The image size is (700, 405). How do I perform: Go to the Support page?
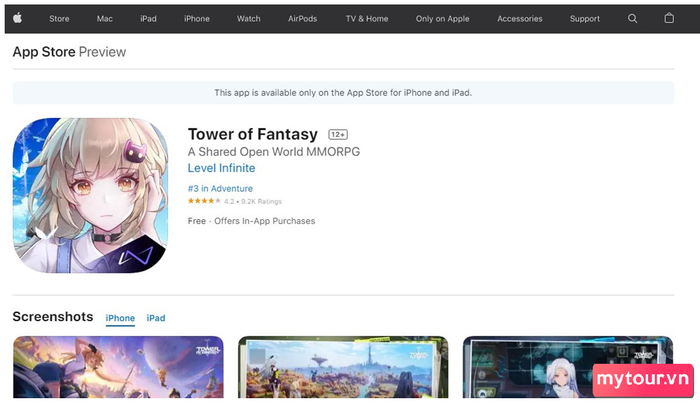point(584,19)
